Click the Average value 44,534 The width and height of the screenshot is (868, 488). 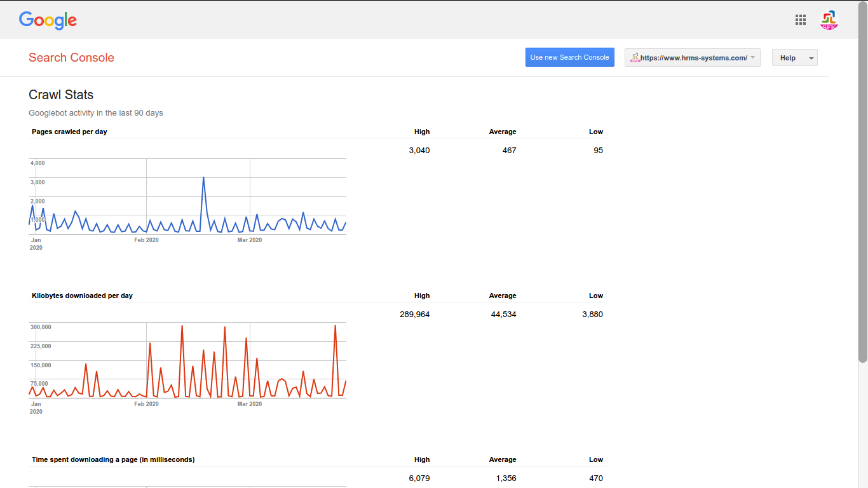coord(503,315)
